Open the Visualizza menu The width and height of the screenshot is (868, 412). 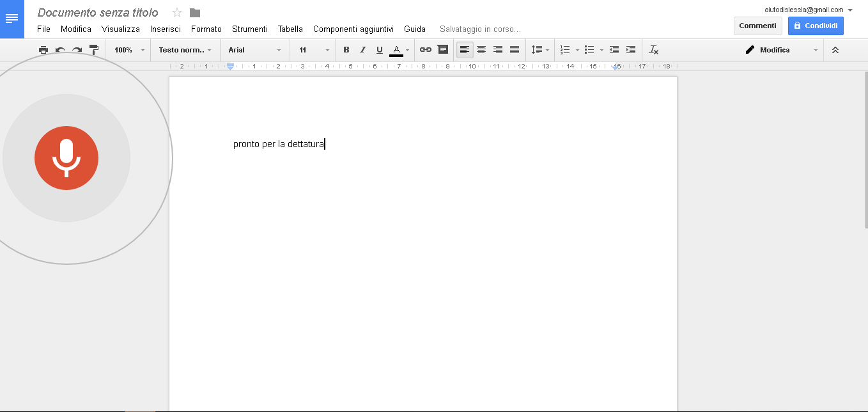121,29
